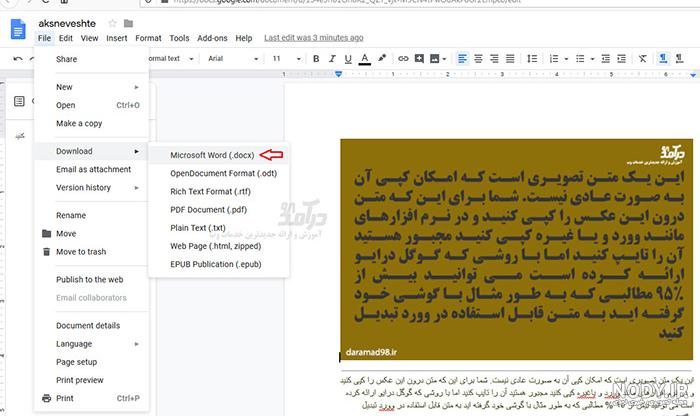Viewport: 700px width, 416px height.
Task: Open the Insert menu
Action: point(117,38)
